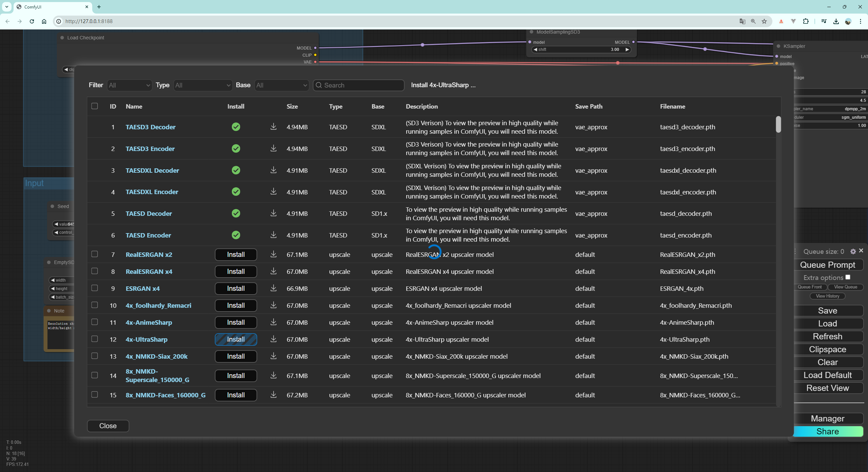The width and height of the screenshot is (868, 472).
Task: Check the 4x-AnimeSharp row checkbox
Action: pos(95,322)
